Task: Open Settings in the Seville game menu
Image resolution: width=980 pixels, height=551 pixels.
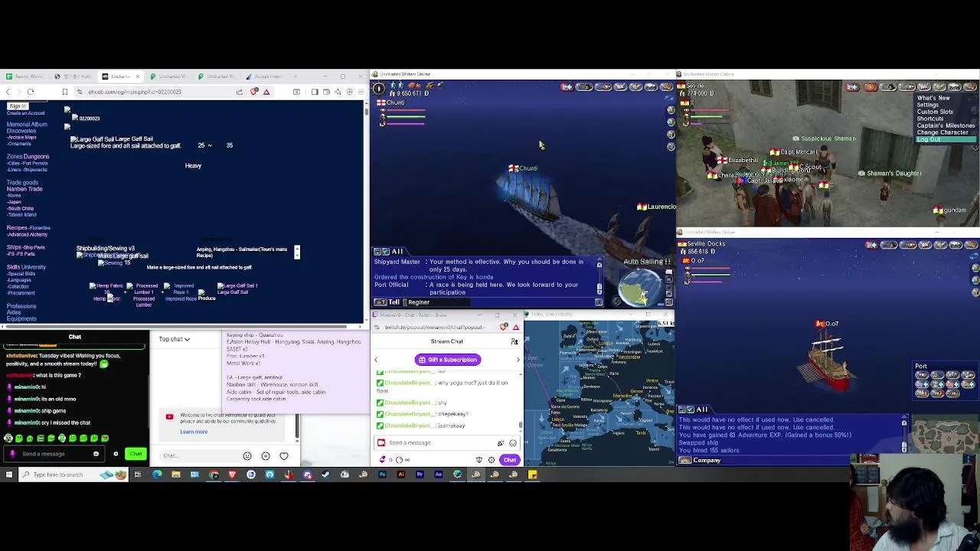Action: [x=927, y=105]
